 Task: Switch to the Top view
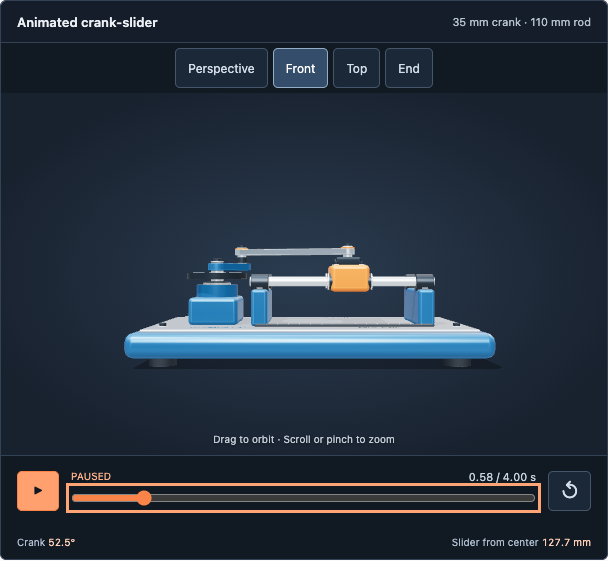(356, 68)
